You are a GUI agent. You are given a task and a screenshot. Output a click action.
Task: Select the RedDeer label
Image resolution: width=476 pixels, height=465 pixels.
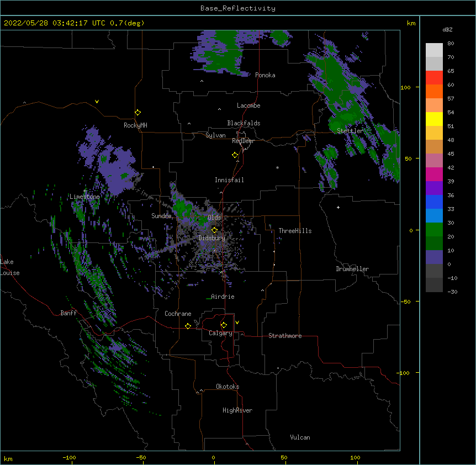point(243,141)
